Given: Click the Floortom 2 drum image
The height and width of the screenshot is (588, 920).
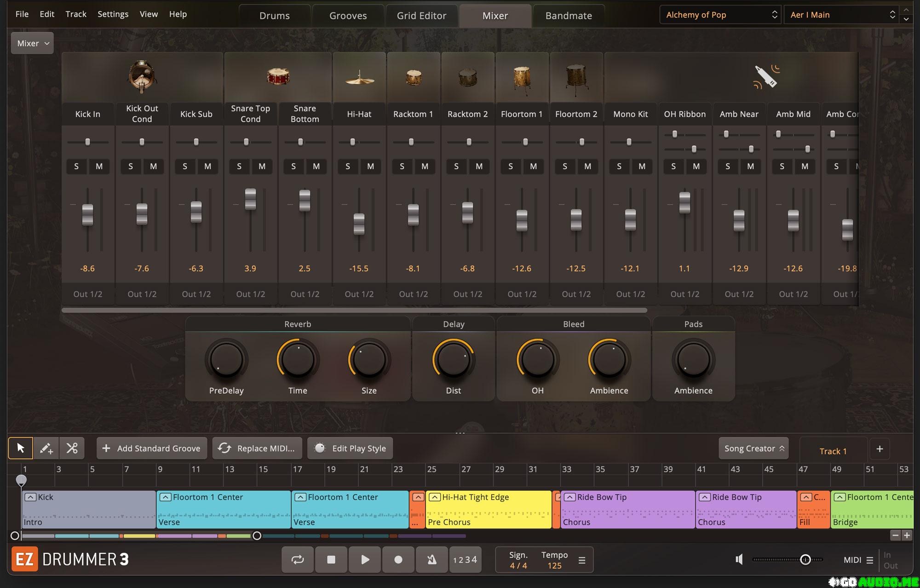Looking at the screenshot, I should (x=576, y=80).
